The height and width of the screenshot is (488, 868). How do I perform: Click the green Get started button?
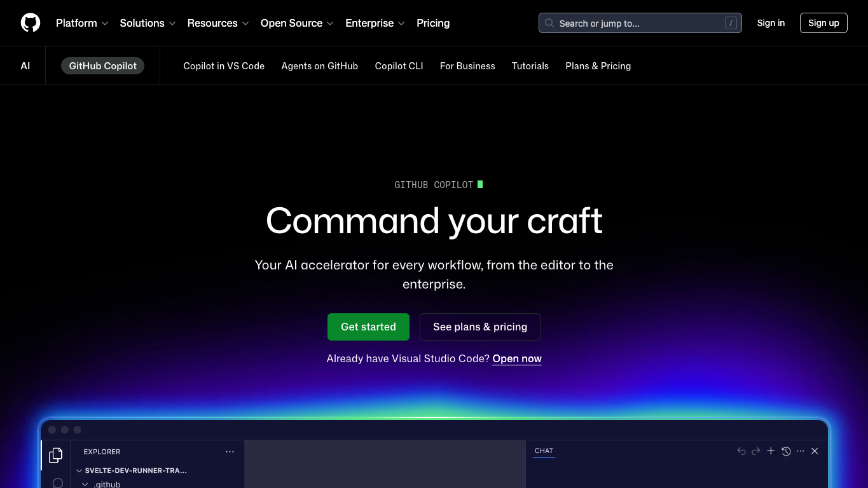pos(368,327)
